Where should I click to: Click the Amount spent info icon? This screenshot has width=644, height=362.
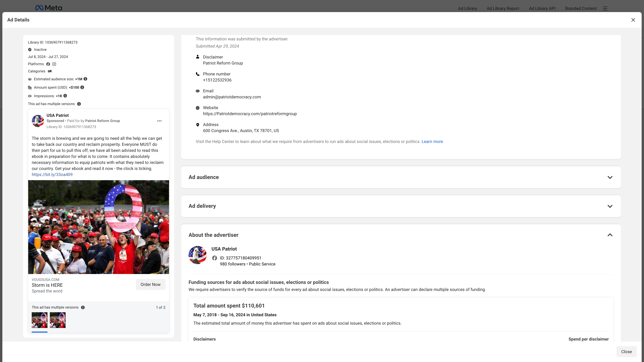pyautogui.click(x=82, y=87)
